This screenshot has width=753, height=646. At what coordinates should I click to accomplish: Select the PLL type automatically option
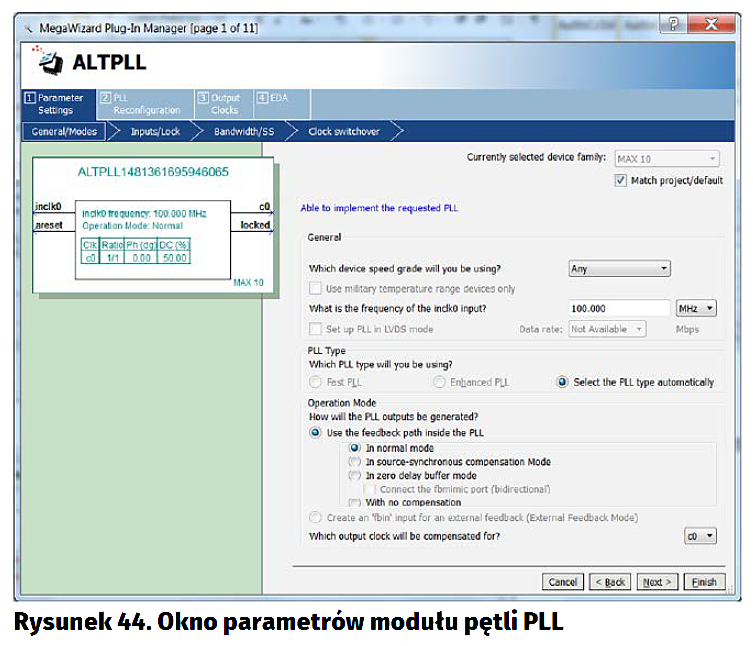click(x=562, y=382)
